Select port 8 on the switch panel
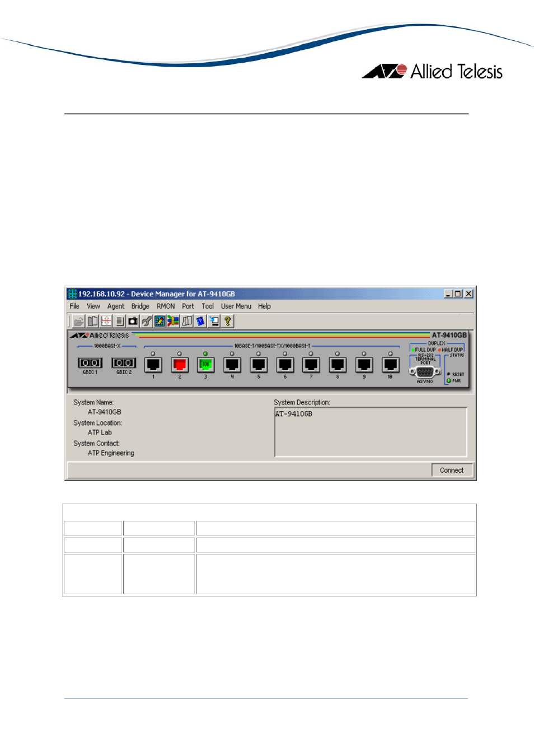534x756 pixels. point(338,365)
